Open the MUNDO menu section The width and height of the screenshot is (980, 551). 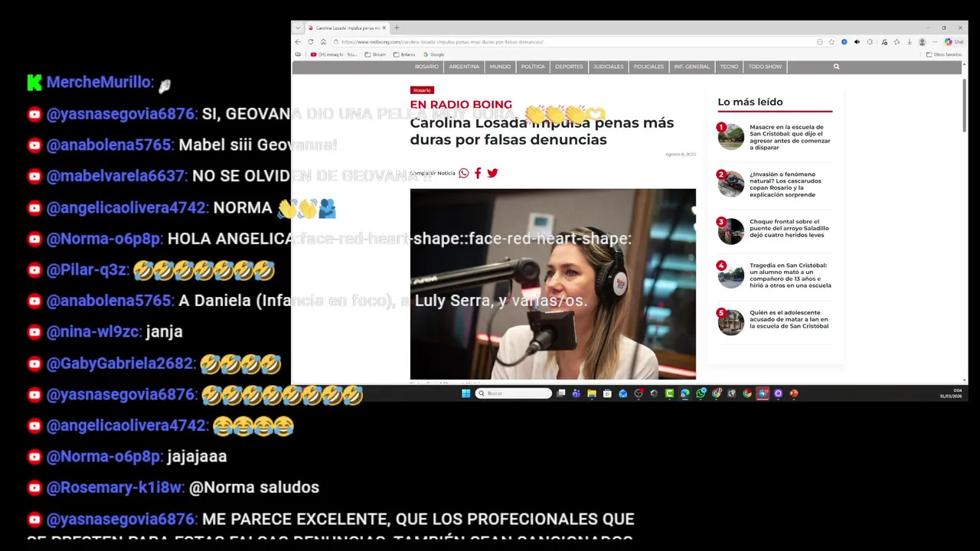(500, 67)
